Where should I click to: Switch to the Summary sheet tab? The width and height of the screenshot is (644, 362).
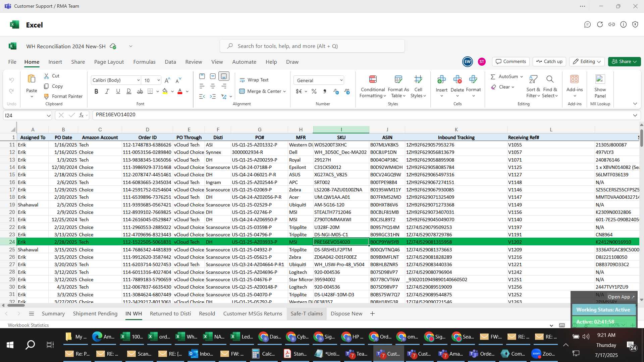click(x=53, y=314)
